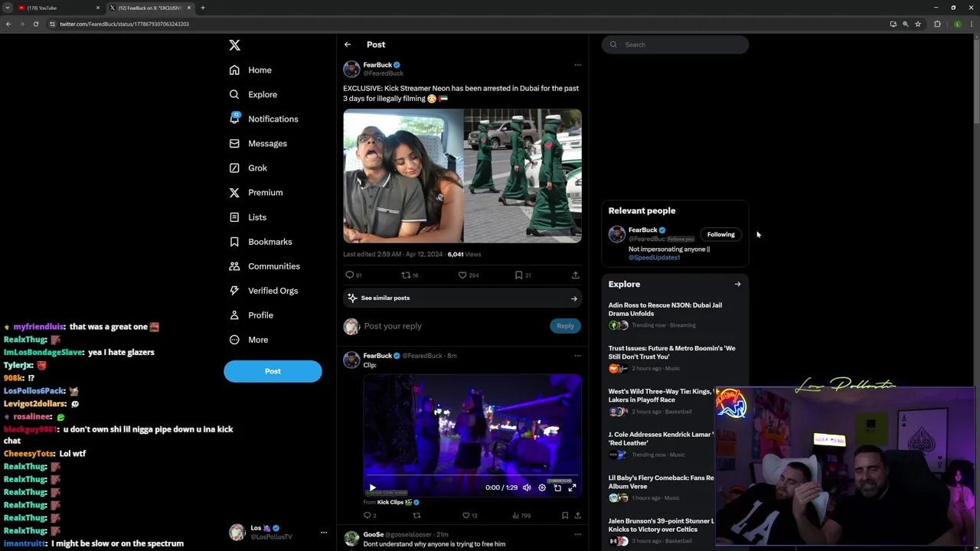Expand the clip video to fullscreen

pyautogui.click(x=572, y=487)
